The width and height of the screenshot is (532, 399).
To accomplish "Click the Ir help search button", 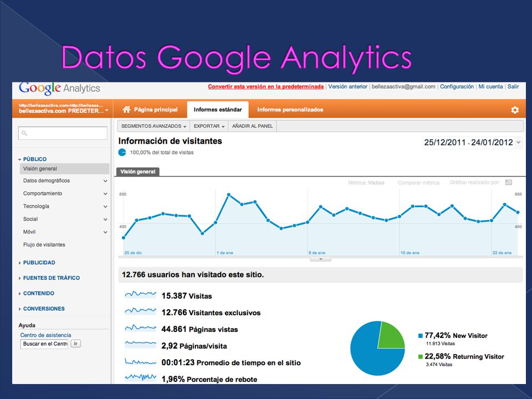I will point(76,344).
